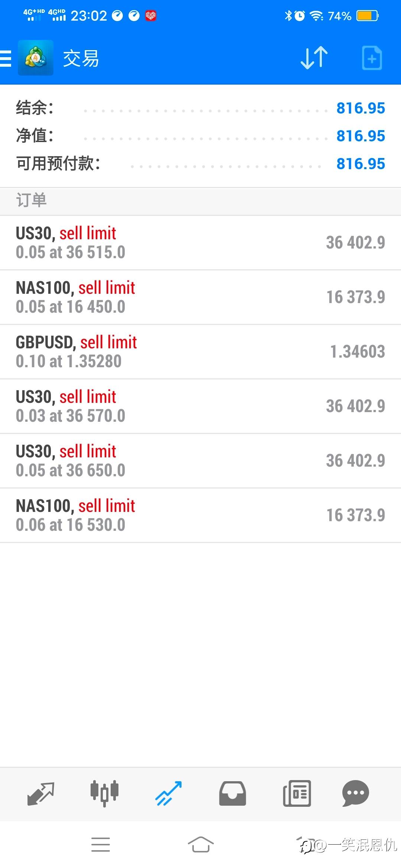This screenshot has height=868, width=401.
Task: Open the News tab icon
Action: [297, 793]
